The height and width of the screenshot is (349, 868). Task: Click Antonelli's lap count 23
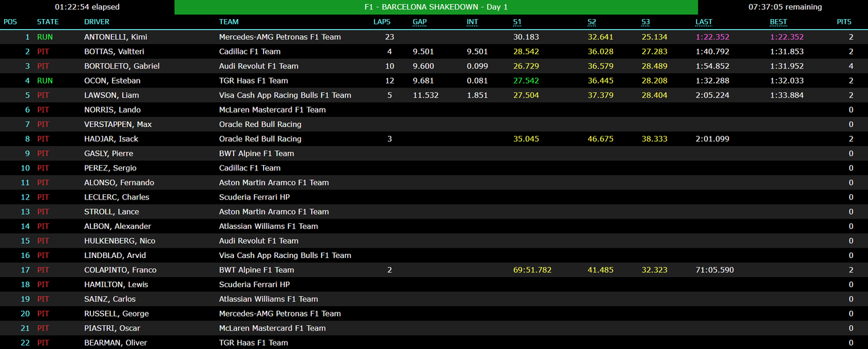(389, 37)
